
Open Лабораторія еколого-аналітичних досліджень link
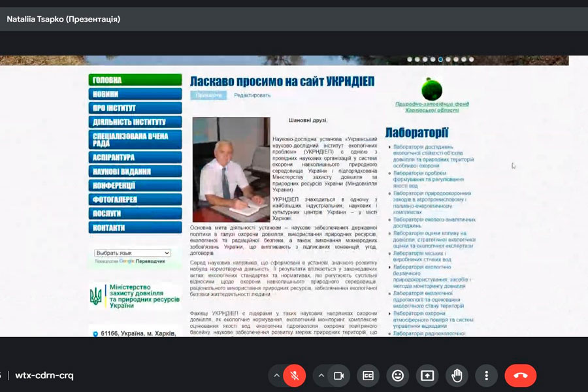click(x=434, y=222)
